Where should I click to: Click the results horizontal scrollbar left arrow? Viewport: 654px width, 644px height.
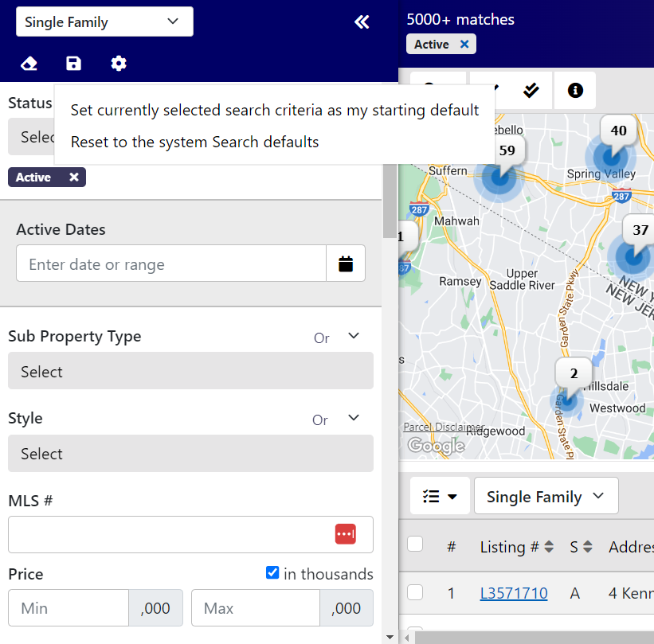[407, 638]
